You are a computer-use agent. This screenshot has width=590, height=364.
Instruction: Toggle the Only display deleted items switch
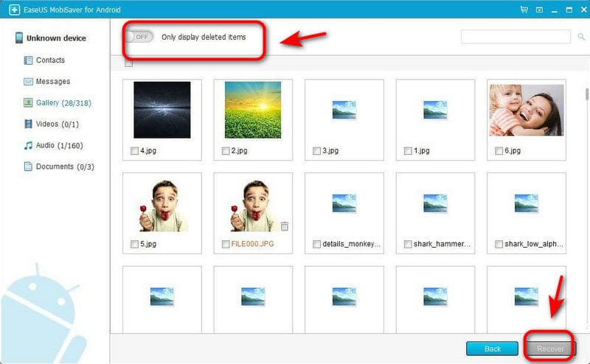click(139, 37)
